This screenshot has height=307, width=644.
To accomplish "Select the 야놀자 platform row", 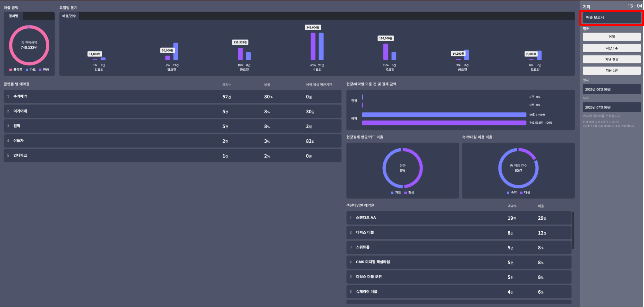I will (172, 141).
